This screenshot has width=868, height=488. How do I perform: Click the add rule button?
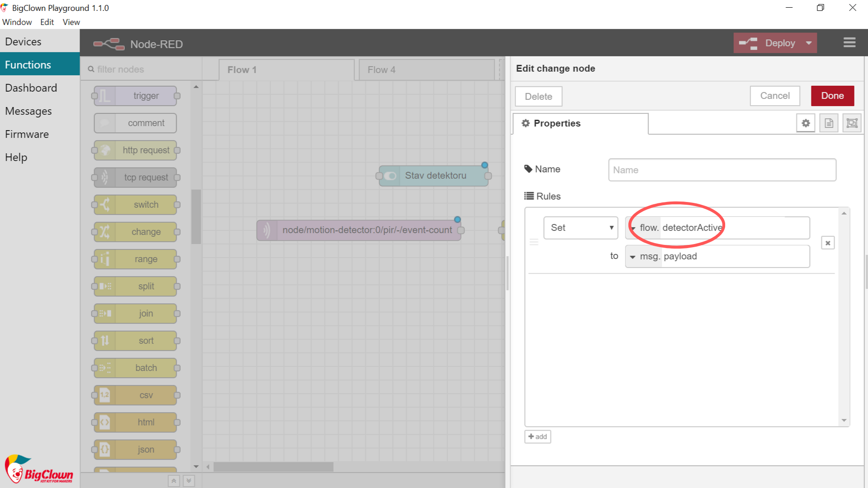point(538,436)
